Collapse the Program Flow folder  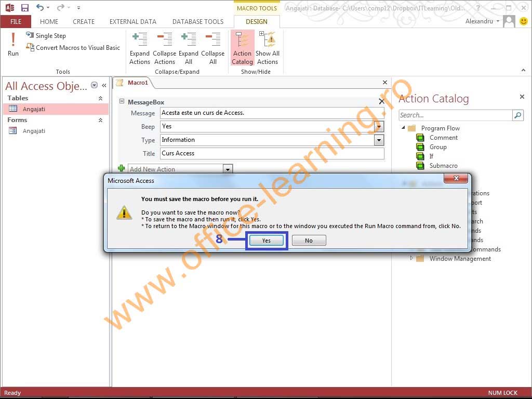403,128
